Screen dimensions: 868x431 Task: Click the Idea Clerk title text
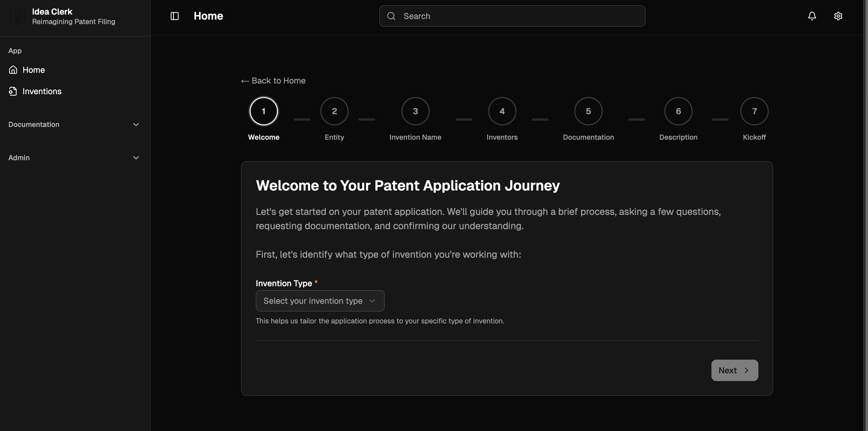point(52,12)
